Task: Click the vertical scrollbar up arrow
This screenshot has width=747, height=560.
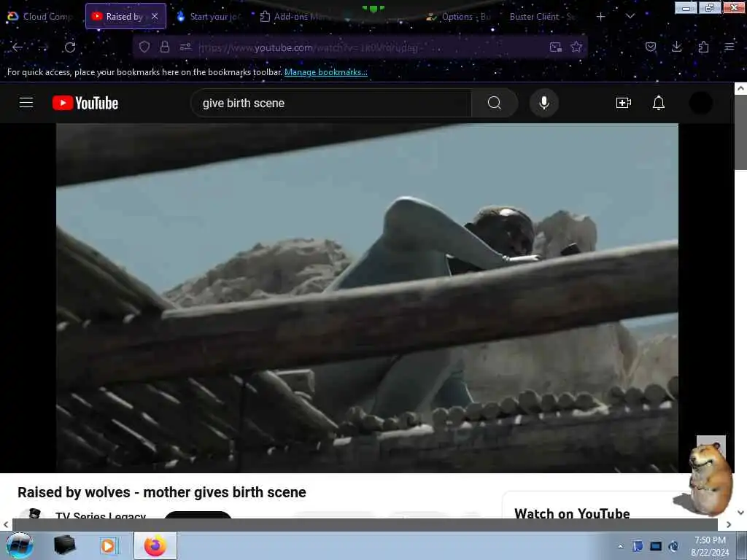Action: (740, 88)
